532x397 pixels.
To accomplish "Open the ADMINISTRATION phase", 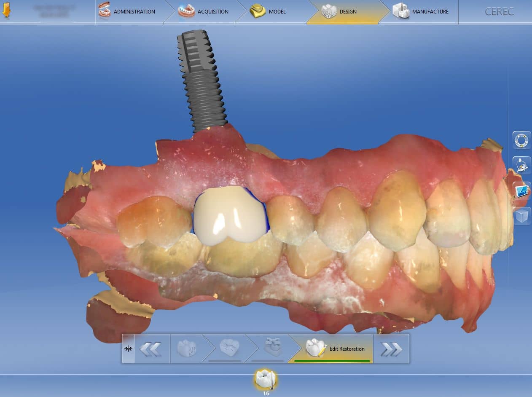I will coord(129,11).
